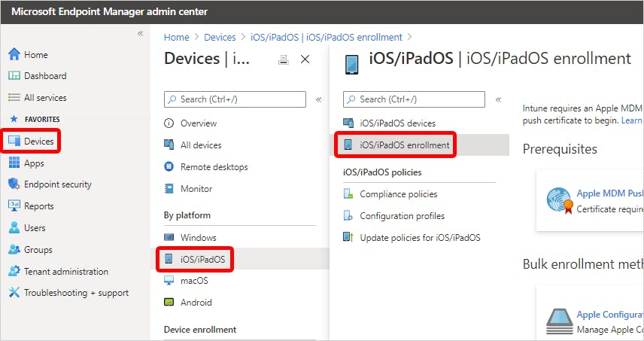Click the Home breadcrumb link

tap(177, 37)
